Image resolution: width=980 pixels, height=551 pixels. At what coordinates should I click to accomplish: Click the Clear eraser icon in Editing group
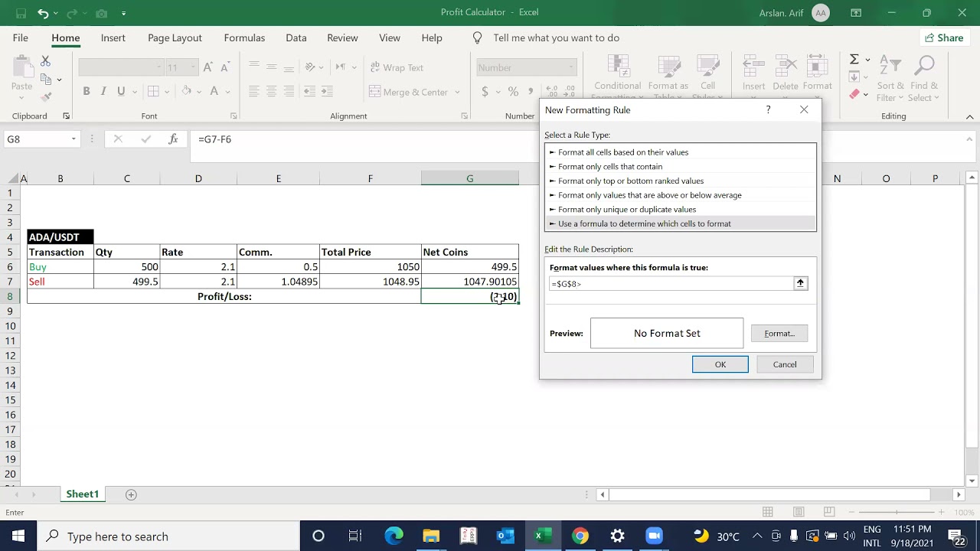(x=854, y=94)
